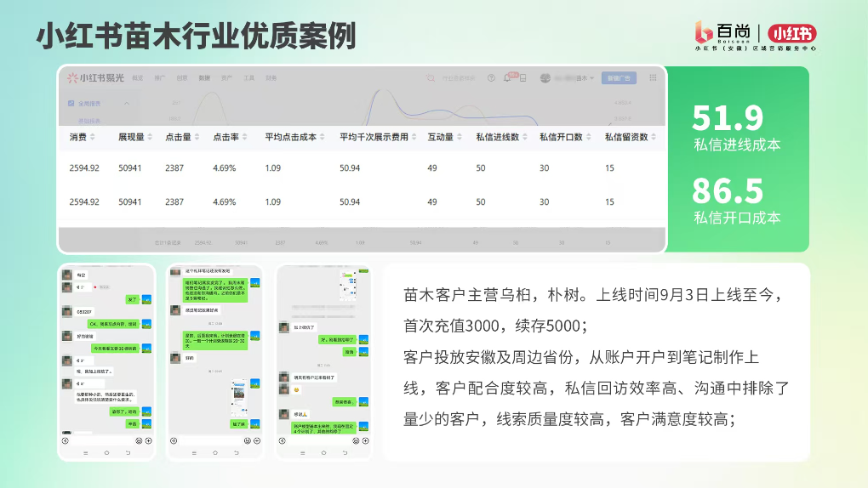Open the help question-mark icon
Viewport: 868px width, 488px height.
tap(491, 78)
